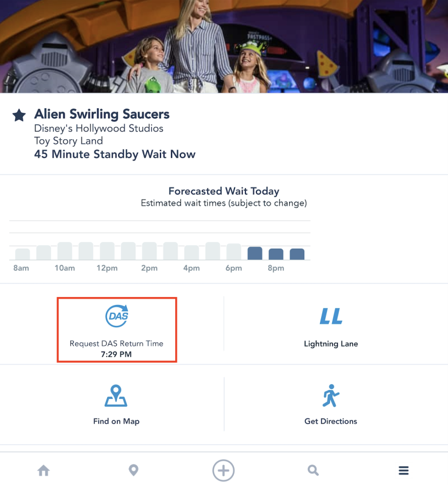Select the Get Directions label
The image size is (448, 485).
(331, 422)
